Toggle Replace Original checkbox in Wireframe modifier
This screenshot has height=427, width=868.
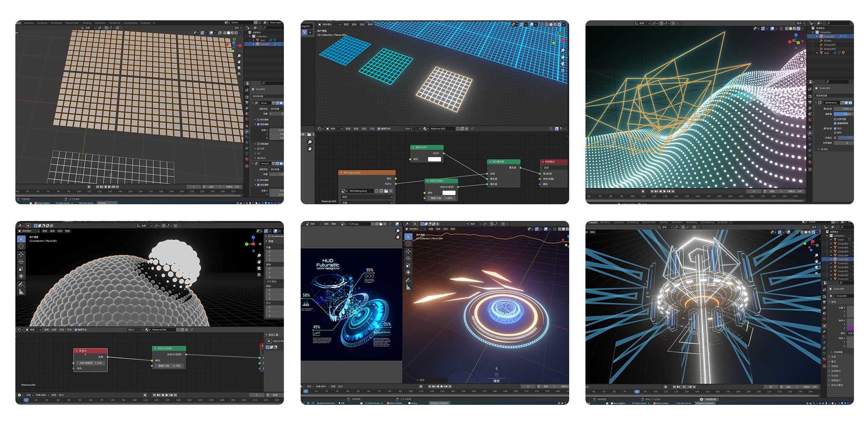tap(835, 123)
